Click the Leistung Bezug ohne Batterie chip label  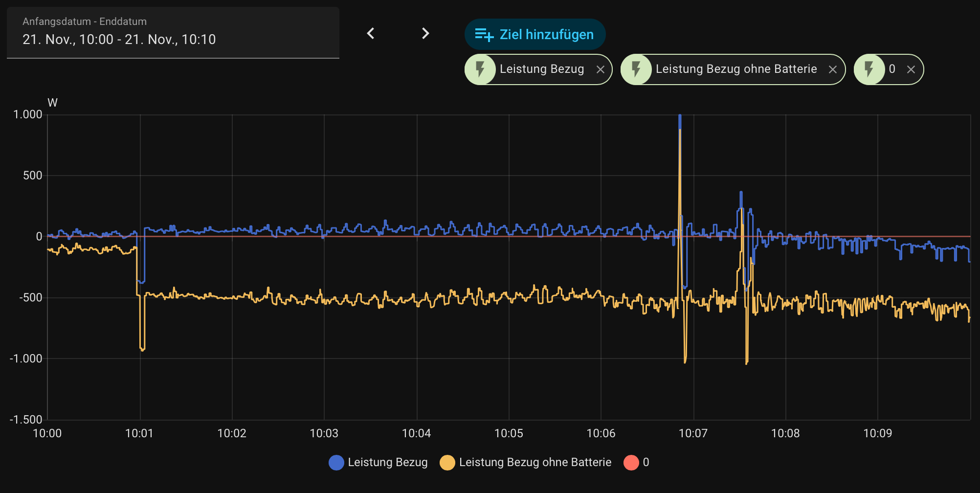point(736,69)
